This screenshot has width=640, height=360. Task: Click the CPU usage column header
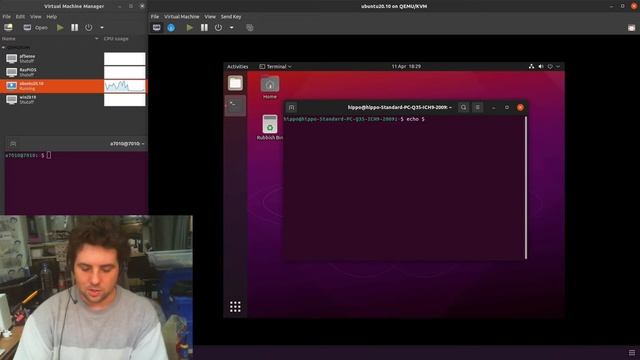coord(116,39)
